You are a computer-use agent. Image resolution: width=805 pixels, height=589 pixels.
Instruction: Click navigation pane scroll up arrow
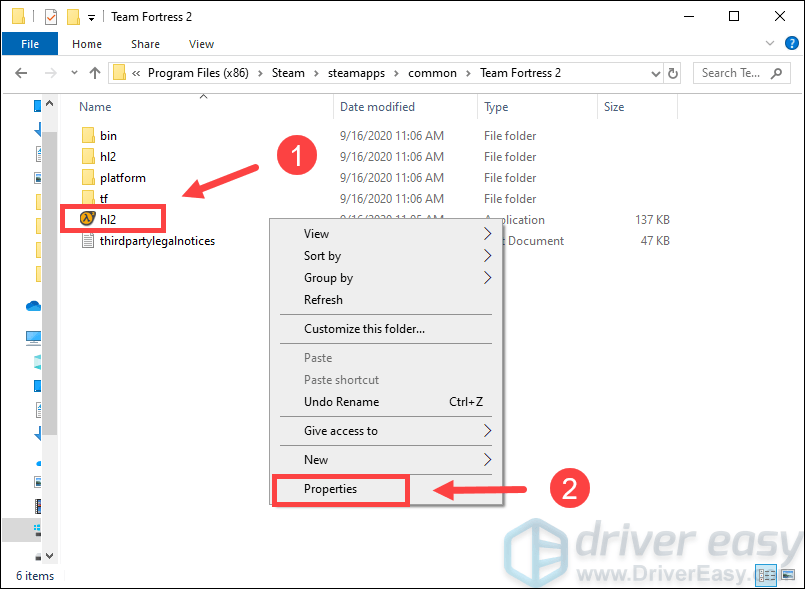coord(49,103)
